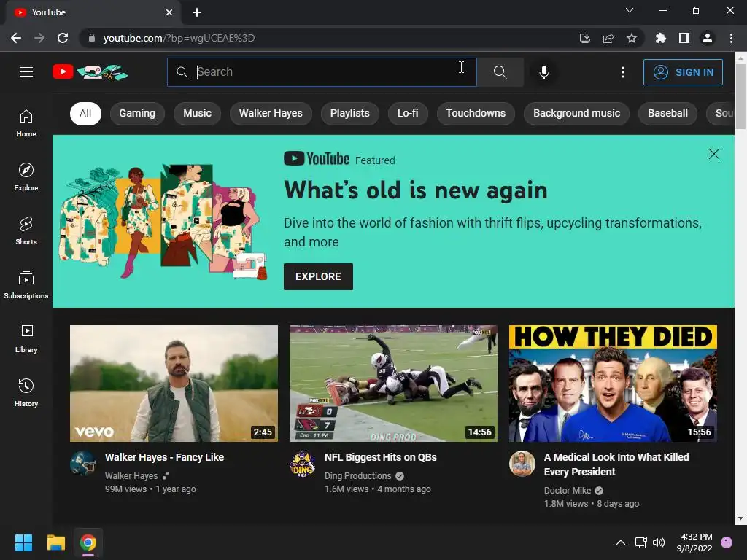This screenshot has width=747, height=560.
Task: Reload the page
Action: [63, 38]
